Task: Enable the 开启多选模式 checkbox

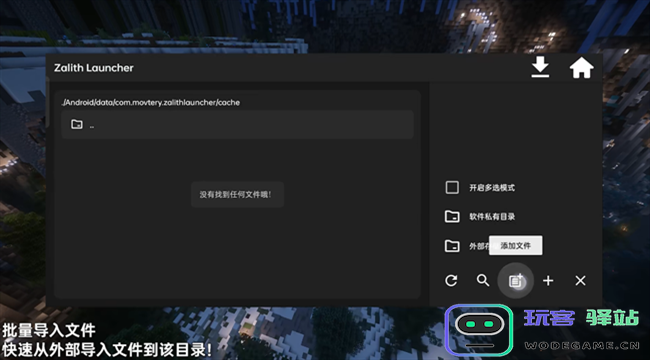Action: click(452, 187)
